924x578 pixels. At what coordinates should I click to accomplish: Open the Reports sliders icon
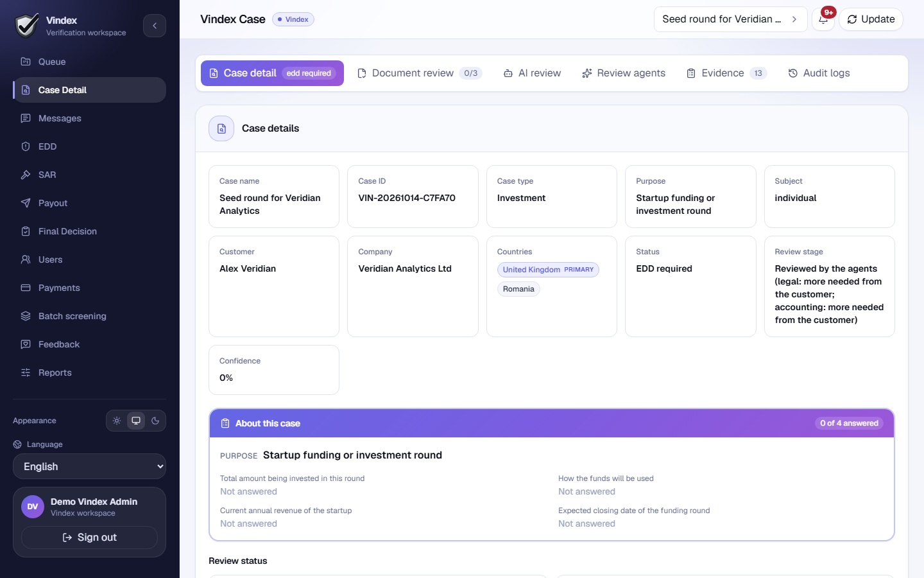pyautogui.click(x=26, y=372)
